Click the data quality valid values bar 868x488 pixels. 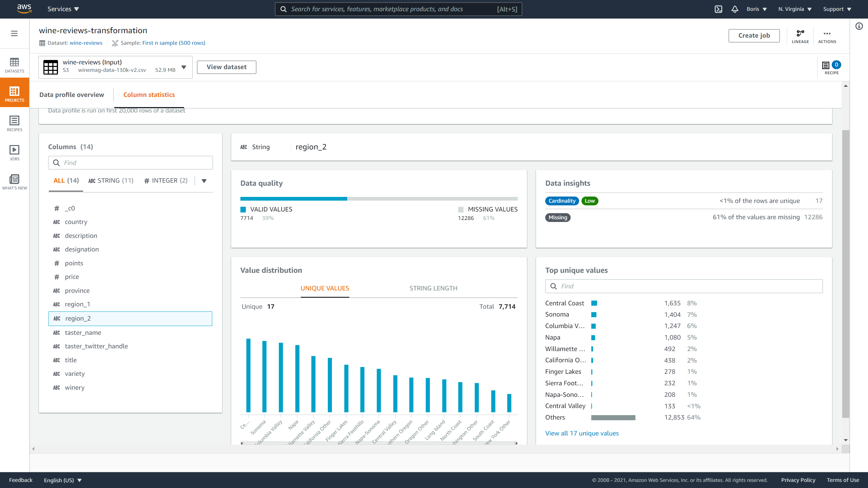pyautogui.click(x=294, y=199)
